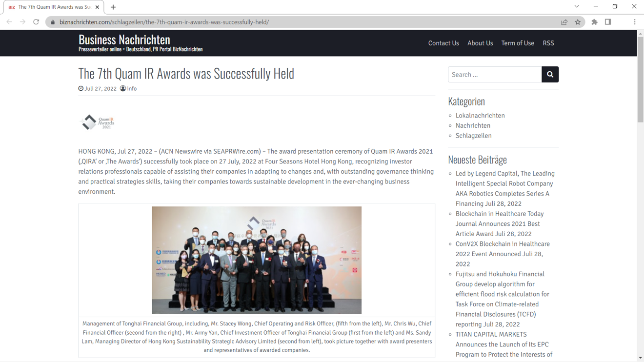Image resolution: width=644 pixels, height=362 pixels.
Task: Open the group award ceremony photo
Action: tap(257, 260)
